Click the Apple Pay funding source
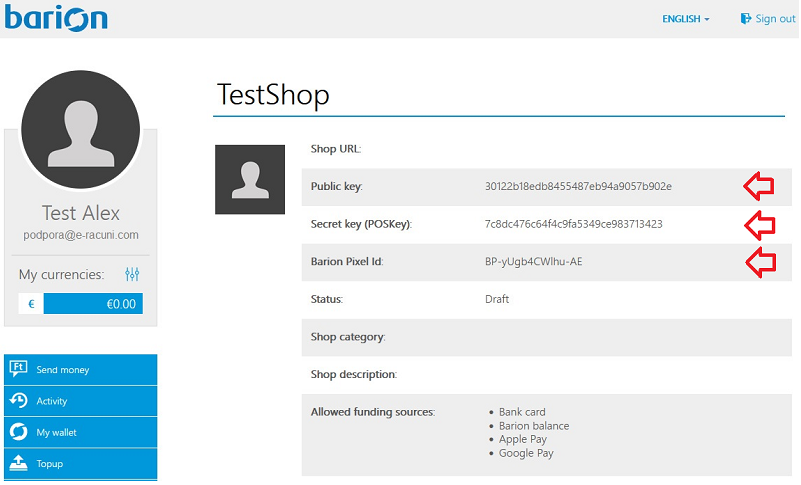Viewport: 801px width, 485px height. [x=523, y=440]
